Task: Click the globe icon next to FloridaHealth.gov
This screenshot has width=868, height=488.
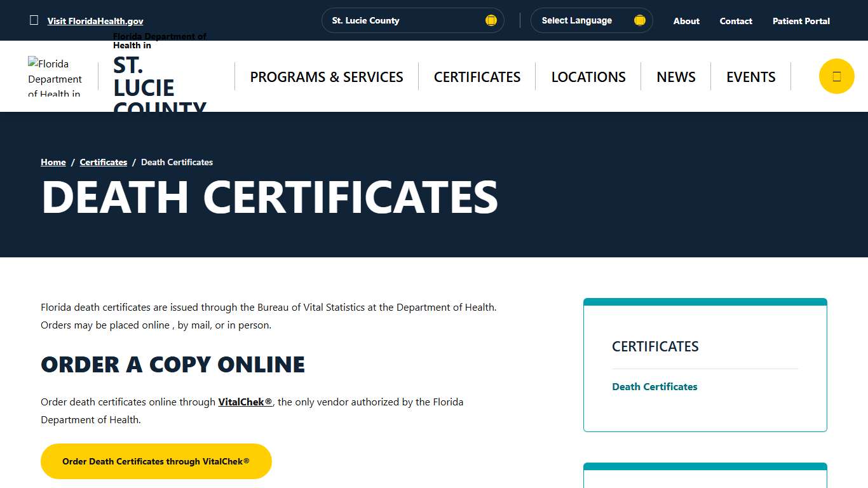Action: (34, 20)
